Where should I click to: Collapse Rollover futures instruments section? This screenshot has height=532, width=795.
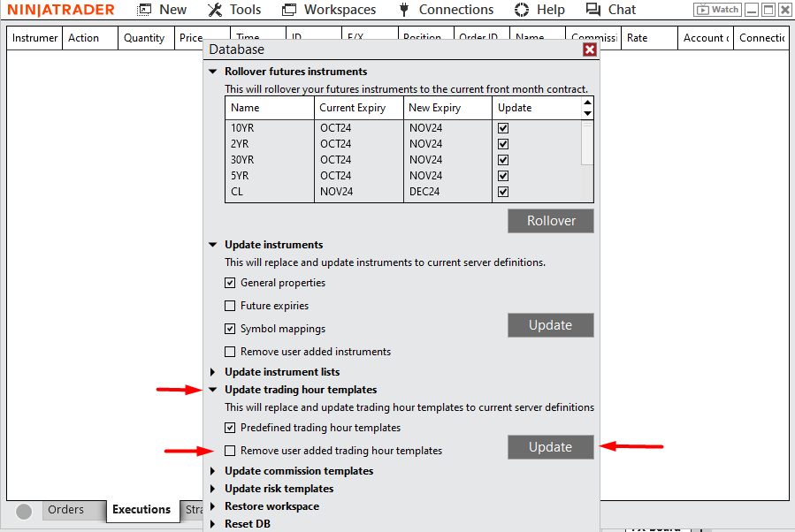tap(212, 72)
